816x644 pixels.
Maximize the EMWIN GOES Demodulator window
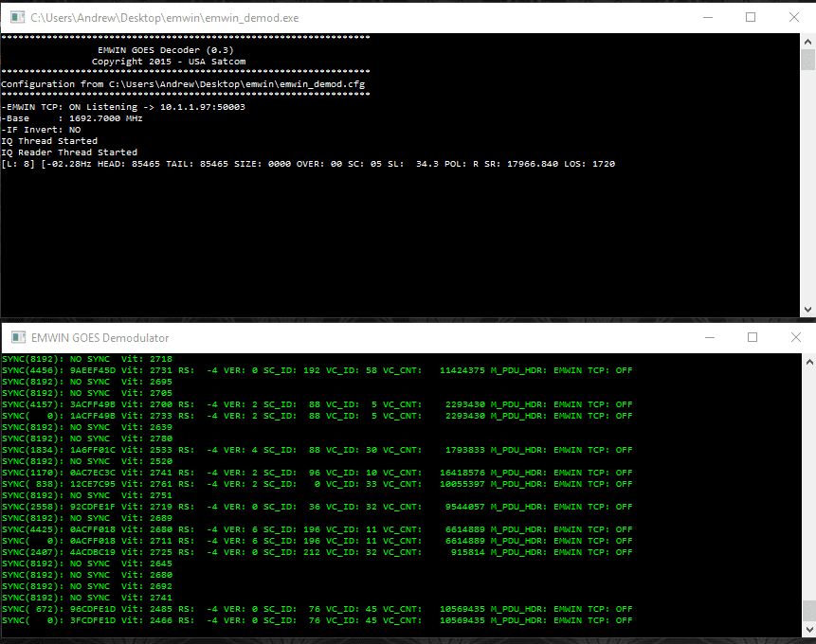coord(752,337)
